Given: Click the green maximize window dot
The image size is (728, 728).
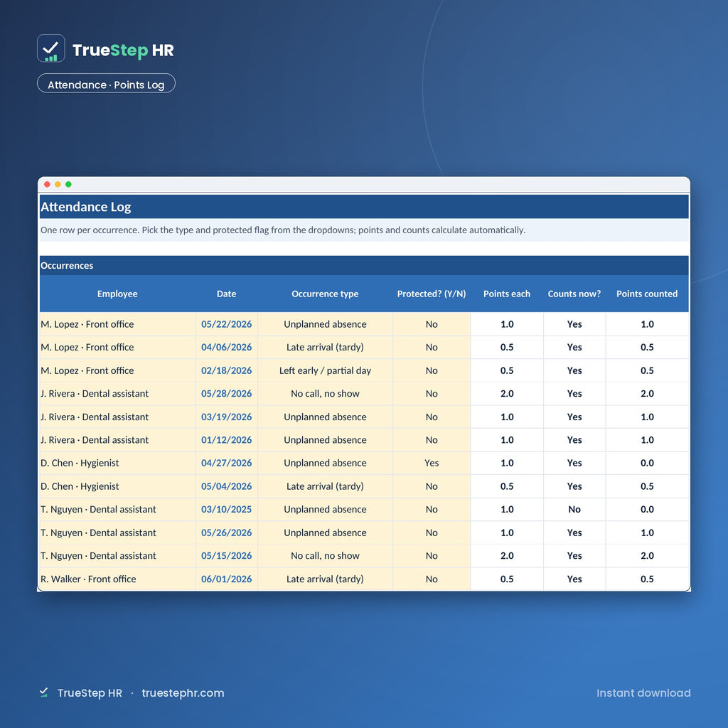Looking at the screenshot, I should click(68, 184).
